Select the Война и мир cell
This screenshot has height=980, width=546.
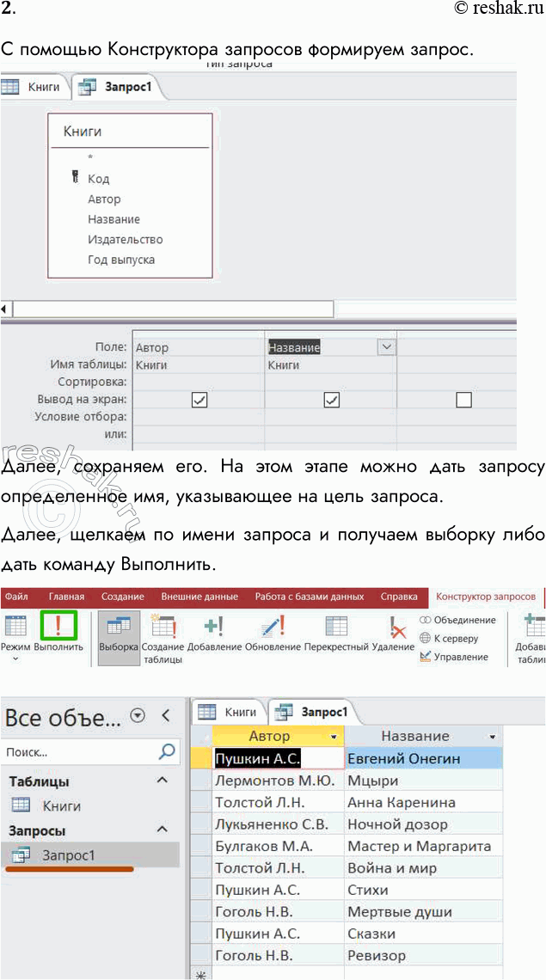(423, 868)
